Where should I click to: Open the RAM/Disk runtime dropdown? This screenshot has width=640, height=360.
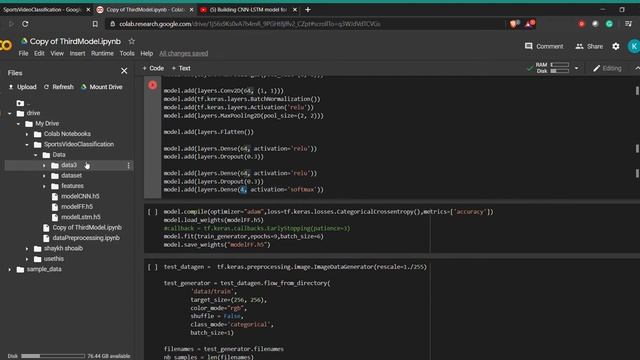click(x=576, y=68)
